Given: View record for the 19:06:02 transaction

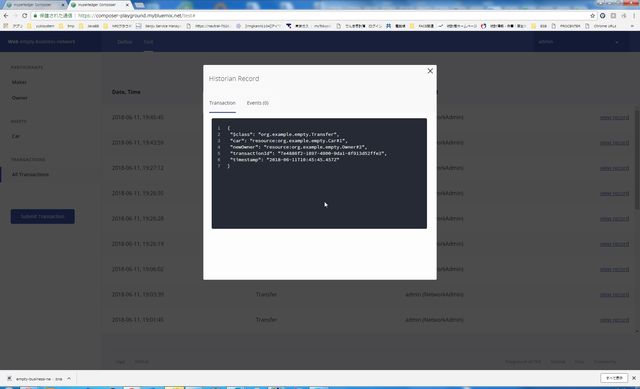Looking at the screenshot, I should 614,269.
